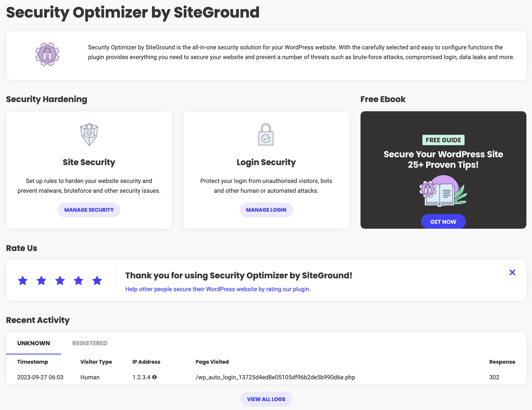Click the Secure Your WordPress Site banner heading

coord(443,159)
